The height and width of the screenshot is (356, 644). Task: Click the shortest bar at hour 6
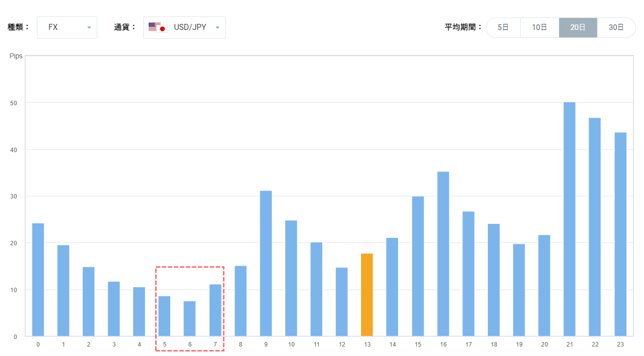pyautogui.click(x=190, y=319)
